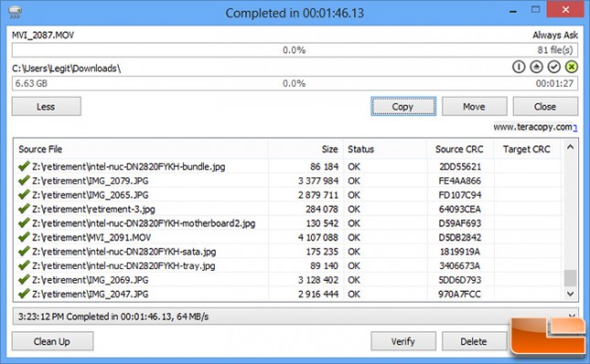
Task: Select the intel-nuc-DN2820FYKH-sata.jpg file name
Action: point(124,252)
